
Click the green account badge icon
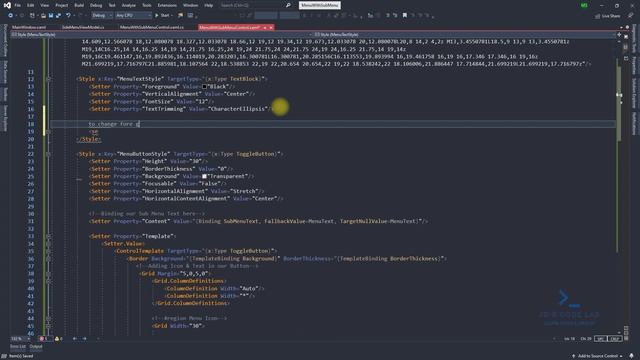coord(584,5)
